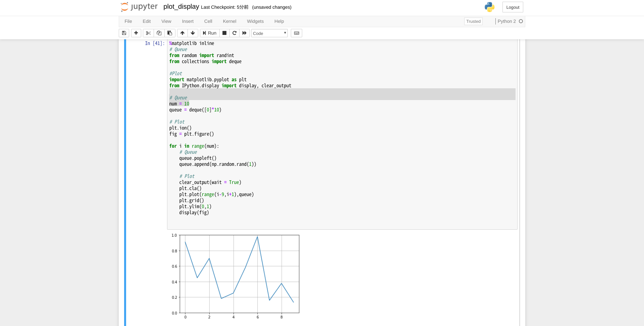Open the View menu
Image resolution: width=644 pixels, height=326 pixels.
pyautogui.click(x=166, y=21)
